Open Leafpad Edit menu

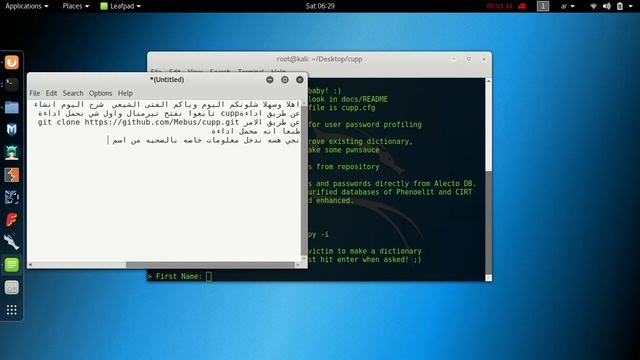pos(51,93)
